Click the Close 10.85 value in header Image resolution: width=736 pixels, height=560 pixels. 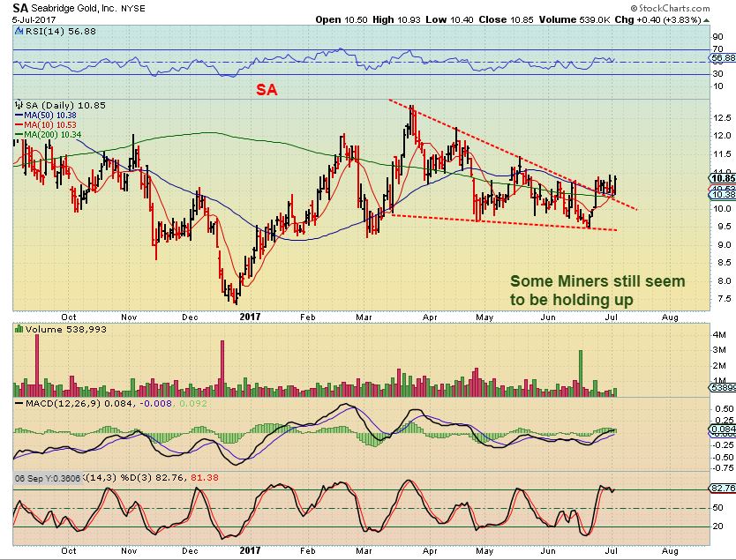(506, 19)
